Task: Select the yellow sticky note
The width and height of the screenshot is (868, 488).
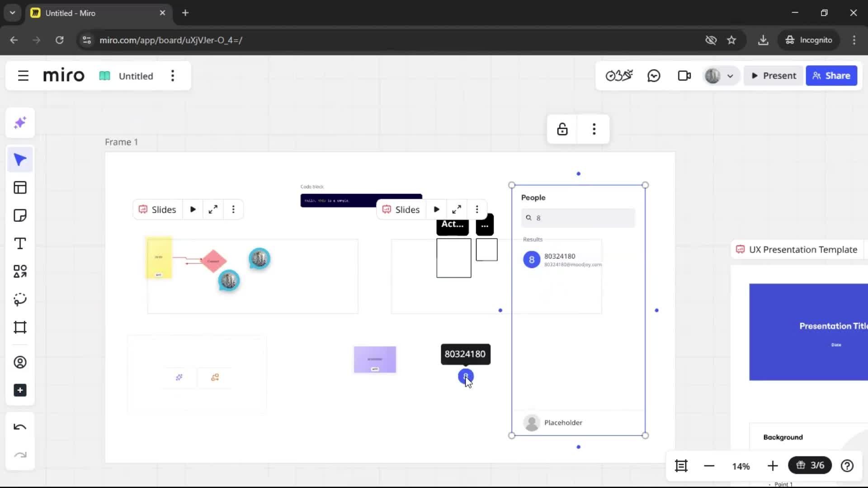Action: (159, 258)
